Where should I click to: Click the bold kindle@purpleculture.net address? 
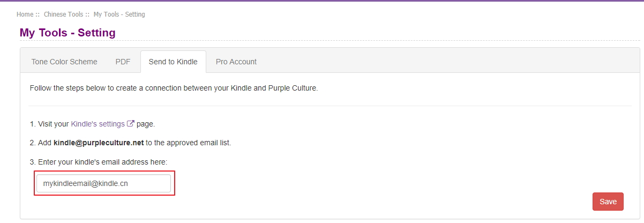(x=99, y=143)
